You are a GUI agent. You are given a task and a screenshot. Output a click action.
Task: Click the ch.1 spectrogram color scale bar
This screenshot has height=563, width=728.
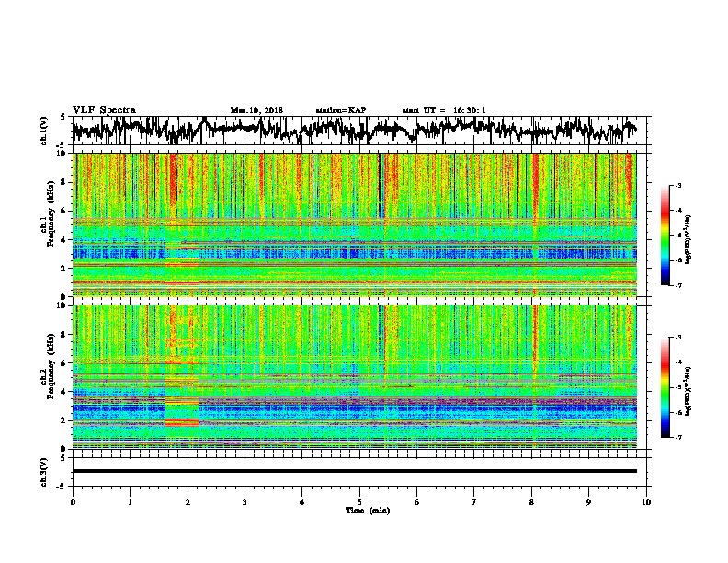665,235
